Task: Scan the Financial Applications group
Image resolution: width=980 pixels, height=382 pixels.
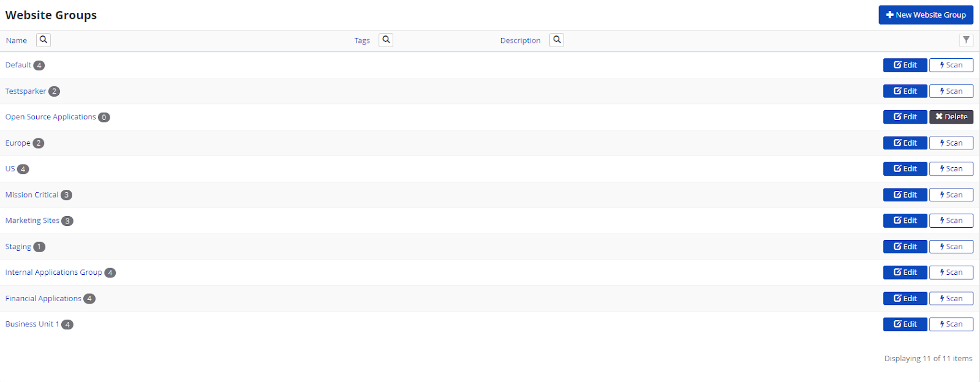Action: [x=951, y=299]
